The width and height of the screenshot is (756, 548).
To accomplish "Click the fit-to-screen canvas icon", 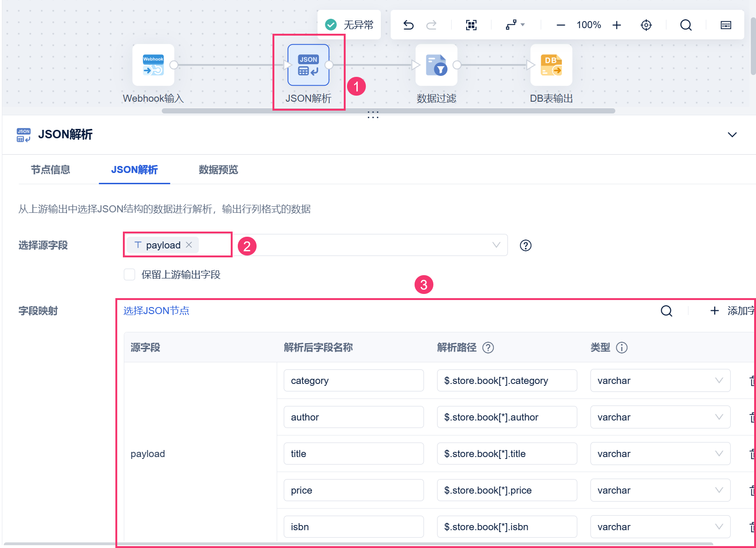I will pos(471,25).
